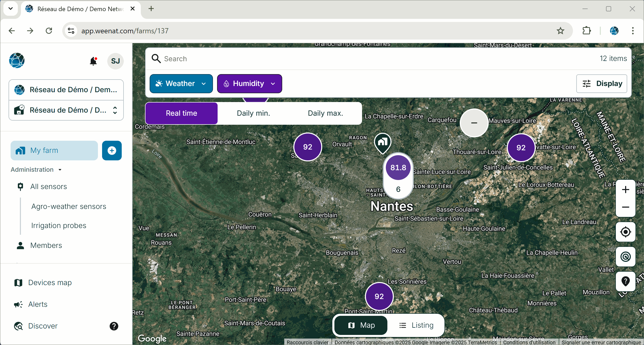The height and width of the screenshot is (345, 644).
Task: Click the Weenat globe logo in sidebar
Action: (x=17, y=60)
